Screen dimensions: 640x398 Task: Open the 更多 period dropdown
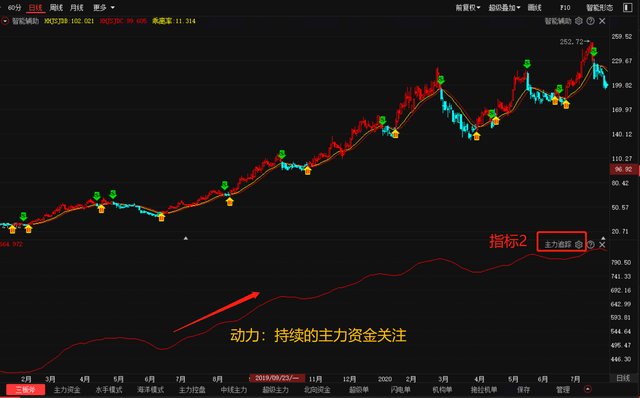103,8
